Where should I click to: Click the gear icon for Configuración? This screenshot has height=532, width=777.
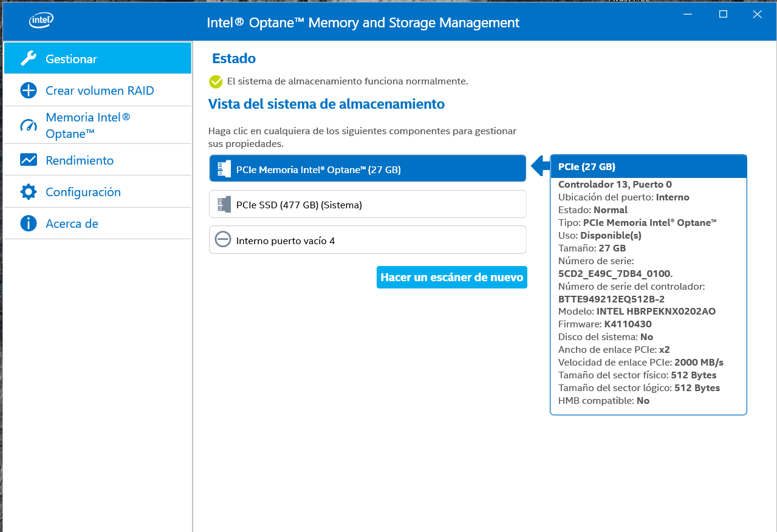(x=29, y=192)
